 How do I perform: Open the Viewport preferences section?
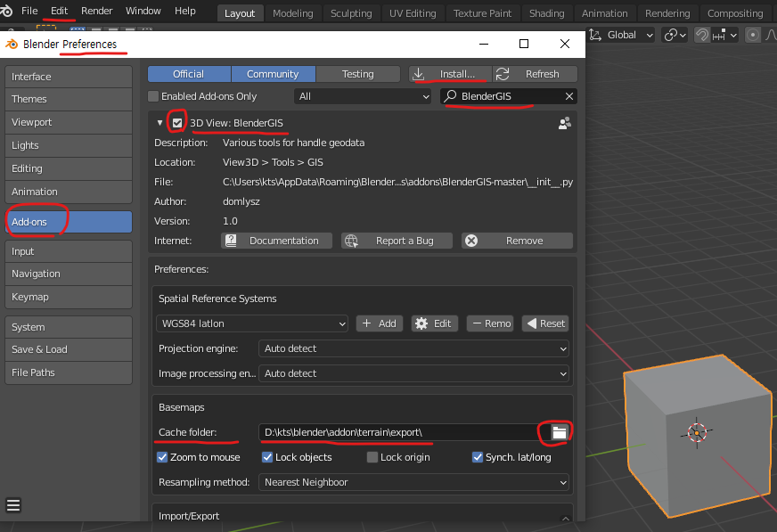click(x=69, y=122)
